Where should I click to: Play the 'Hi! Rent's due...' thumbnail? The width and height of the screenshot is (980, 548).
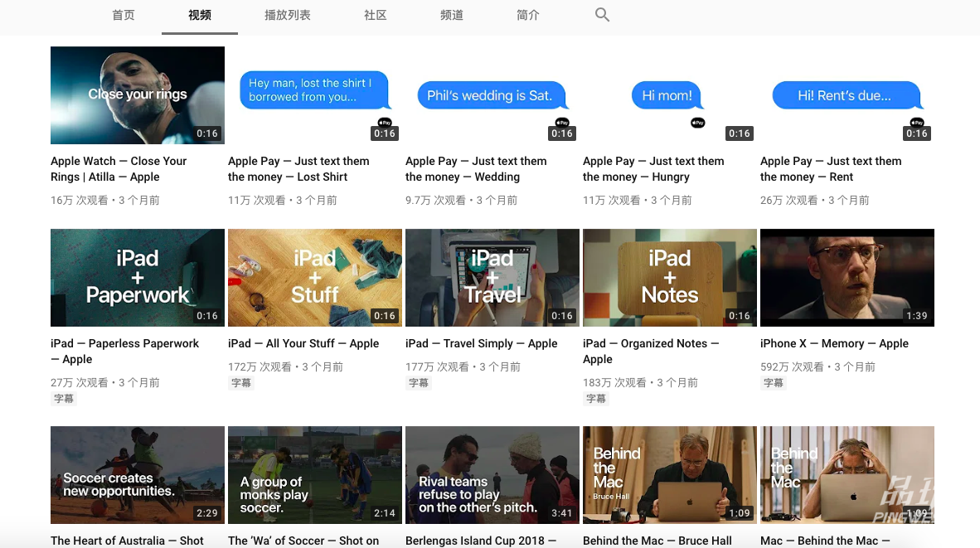coord(847,95)
